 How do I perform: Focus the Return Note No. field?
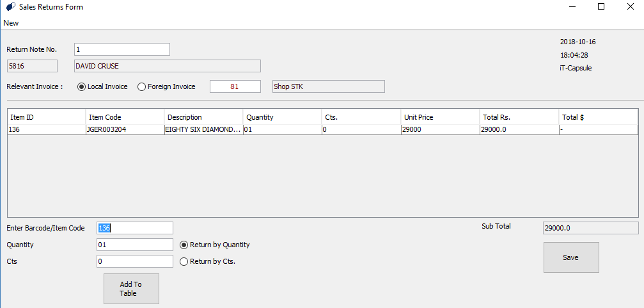coord(122,49)
